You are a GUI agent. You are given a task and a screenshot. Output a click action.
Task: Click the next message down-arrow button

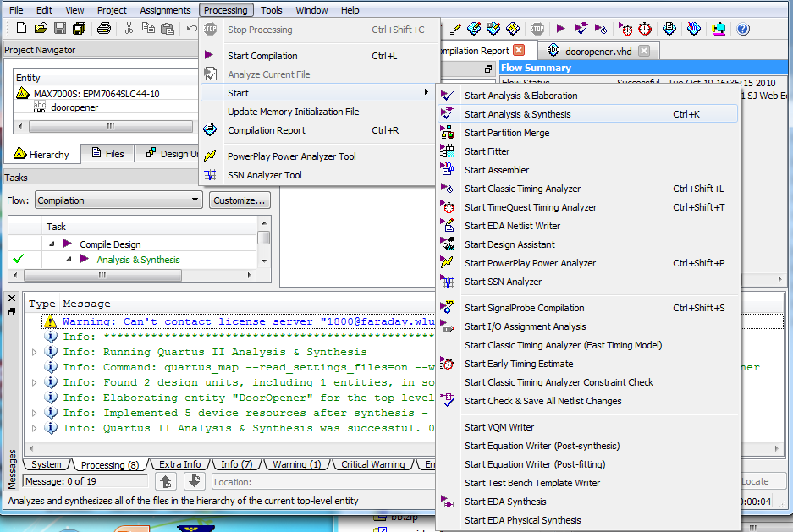pyautogui.click(x=194, y=481)
